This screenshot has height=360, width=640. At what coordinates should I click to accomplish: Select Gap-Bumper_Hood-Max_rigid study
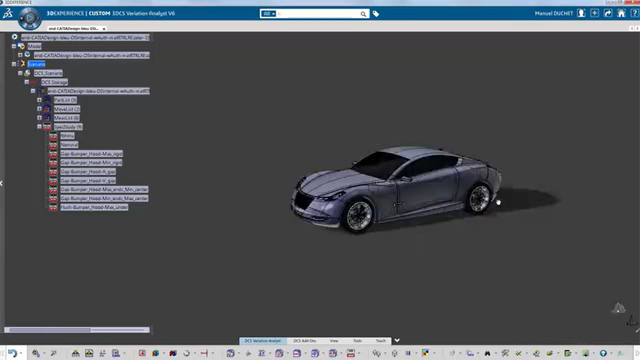[91, 154]
